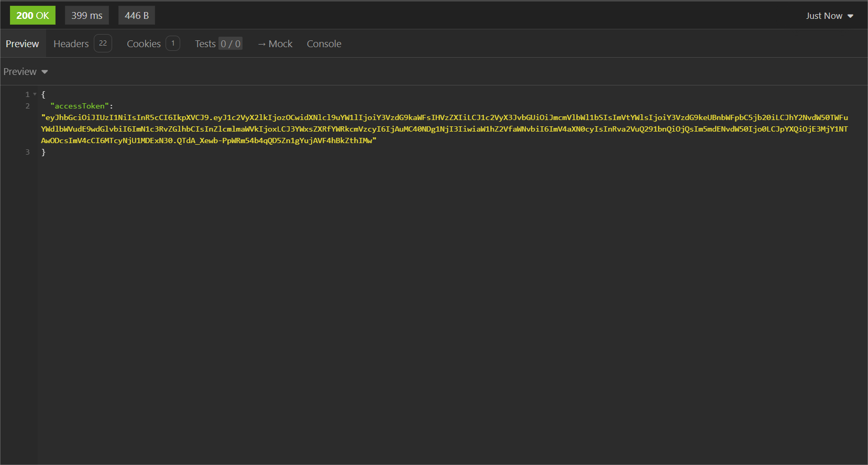868x465 pixels.
Task: Click the token line starting with eyJhbGciOiJIUzI1NiIs
Action: tap(444, 117)
